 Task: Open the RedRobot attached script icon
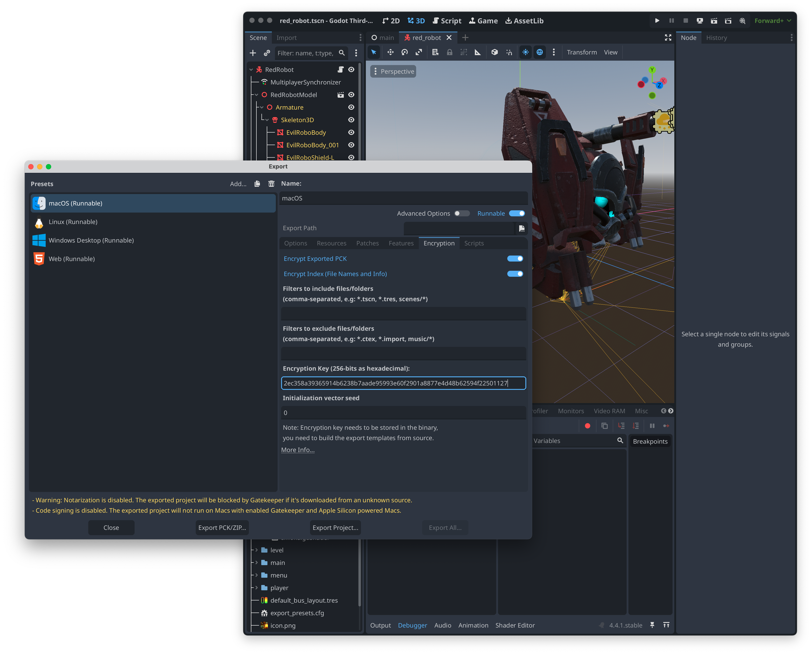point(340,70)
